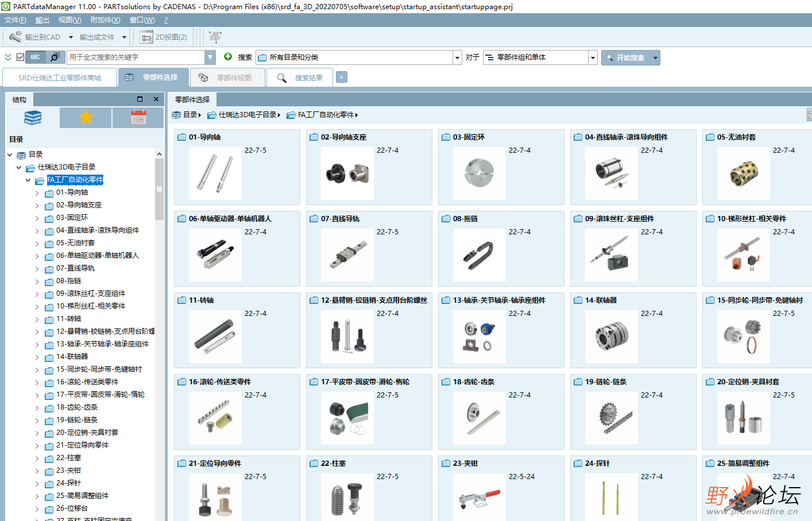
Task: Click the folder icon of 12-悬臂销 card
Action: 314,300
